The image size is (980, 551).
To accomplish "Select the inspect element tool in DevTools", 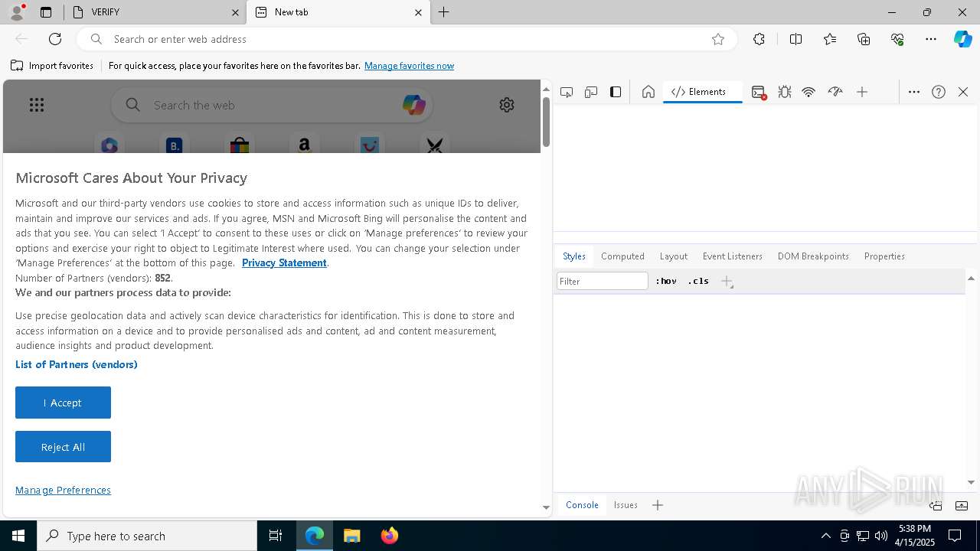I will (567, 92).
